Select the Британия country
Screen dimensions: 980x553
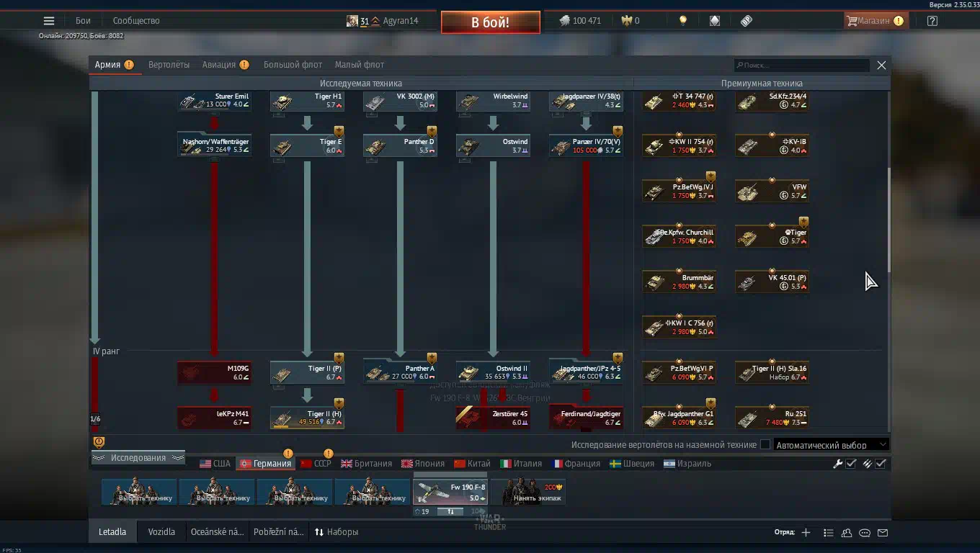point(367,464)
